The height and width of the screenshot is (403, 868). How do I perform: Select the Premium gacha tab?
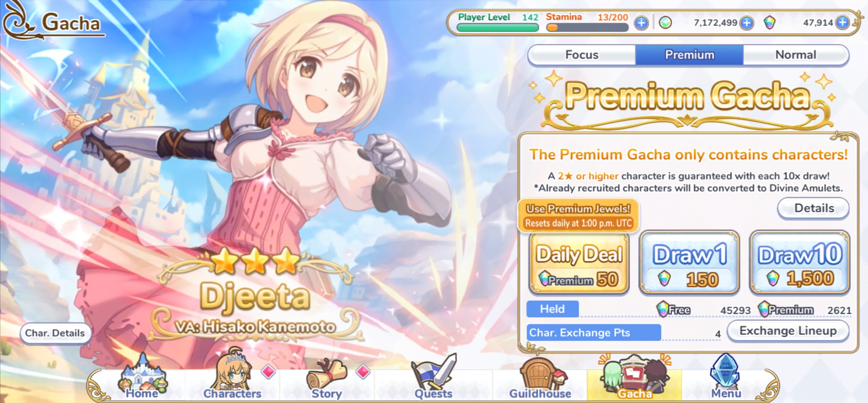click(689, 55)
